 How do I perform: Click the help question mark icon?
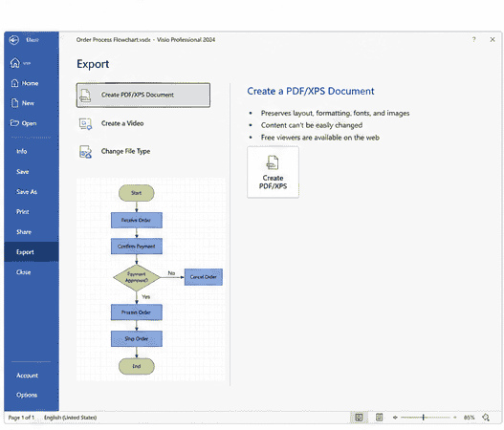(x=473, y=39)
